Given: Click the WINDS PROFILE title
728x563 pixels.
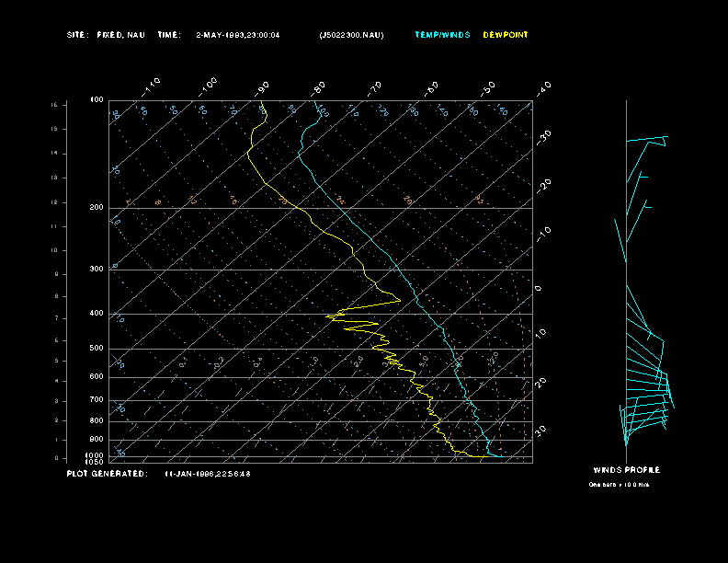Looking at the screenshot, I should click(x=627, y=470).
